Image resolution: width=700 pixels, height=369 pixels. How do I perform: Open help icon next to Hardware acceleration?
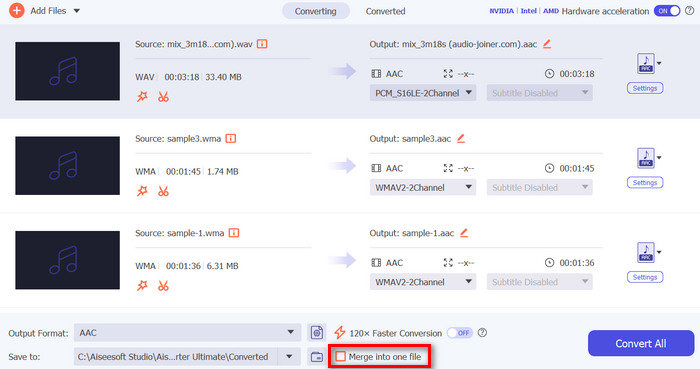[689, 11]
